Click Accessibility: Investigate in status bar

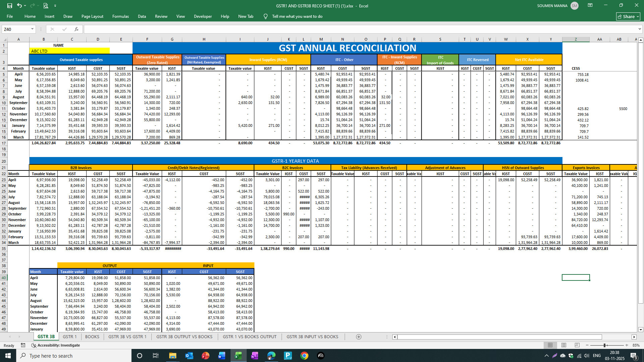tap(56, 345)
